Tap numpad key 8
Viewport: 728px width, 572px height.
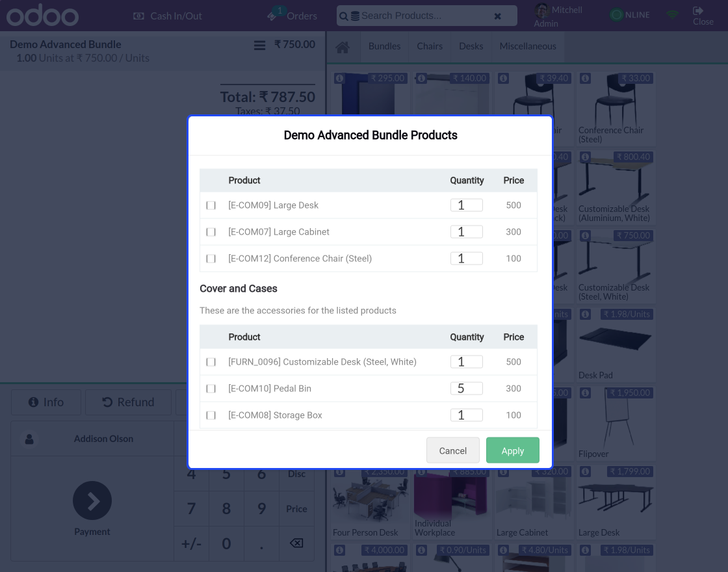(x=227, y=508)
